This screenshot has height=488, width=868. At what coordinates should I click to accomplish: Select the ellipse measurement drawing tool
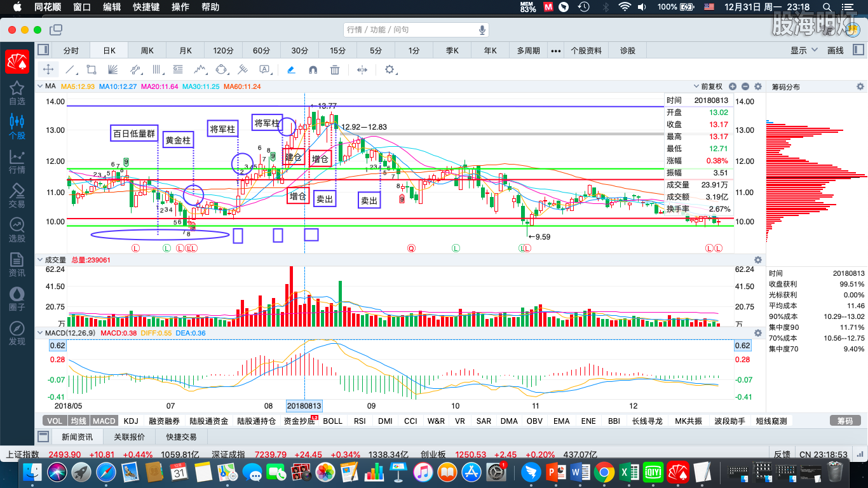[x=222, y=70]
